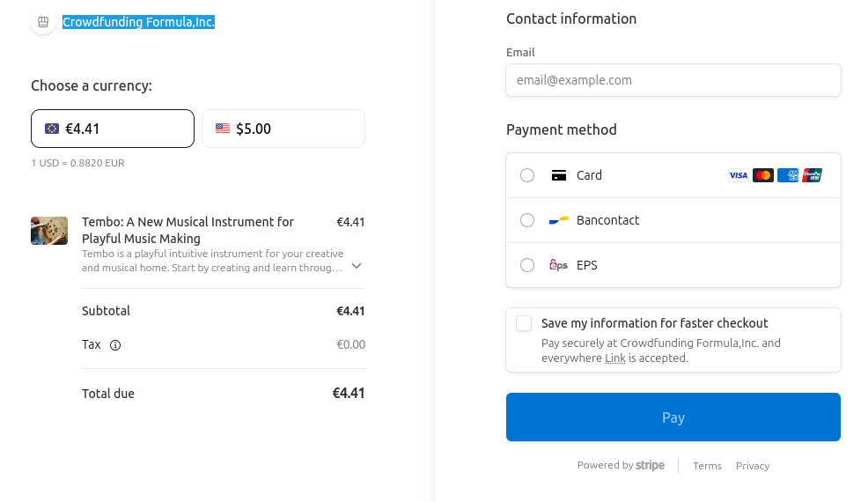868x502 pixels.
Task: Choose the $5.00 US dollar option
Action: (283, 129)
